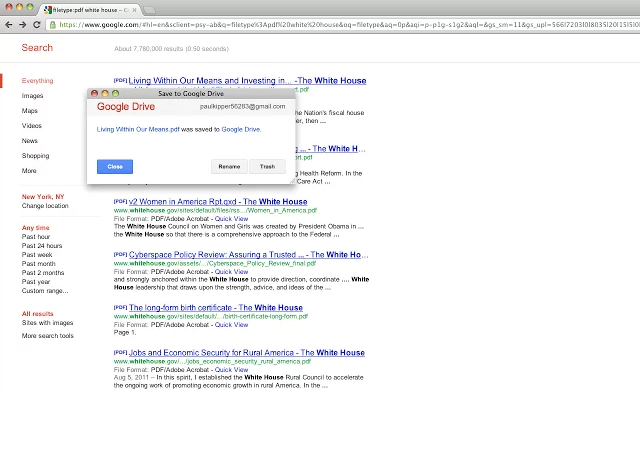
Task: Open a new tab next to current tab
Action: pos(150,9)
